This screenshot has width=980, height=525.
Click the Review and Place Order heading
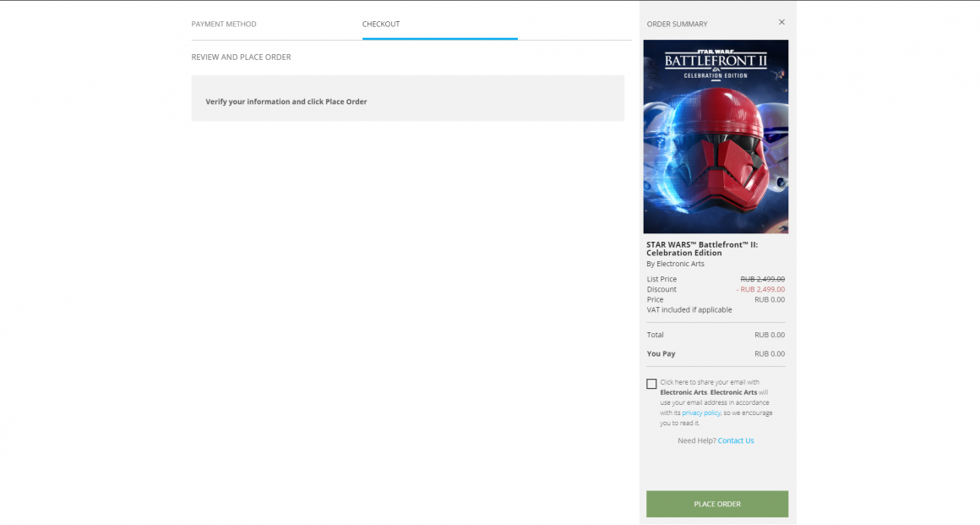(241, 57)
